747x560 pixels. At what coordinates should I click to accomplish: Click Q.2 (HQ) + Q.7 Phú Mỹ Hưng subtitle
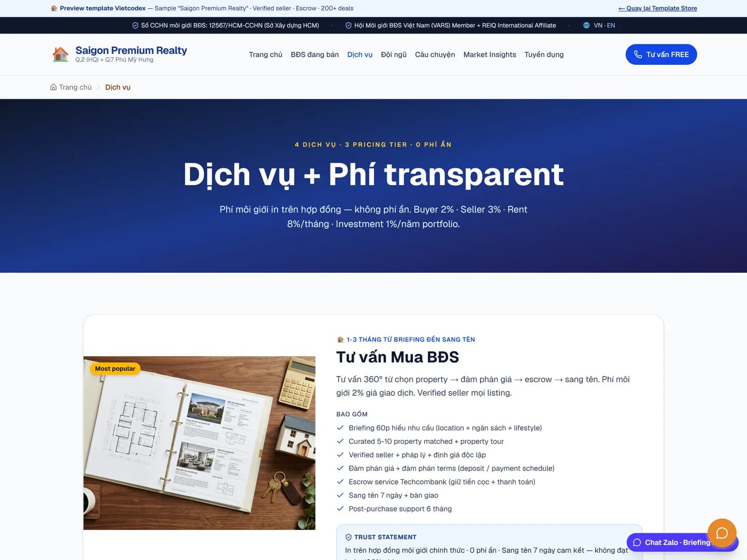pyautogui.click(x=114, y=60)
